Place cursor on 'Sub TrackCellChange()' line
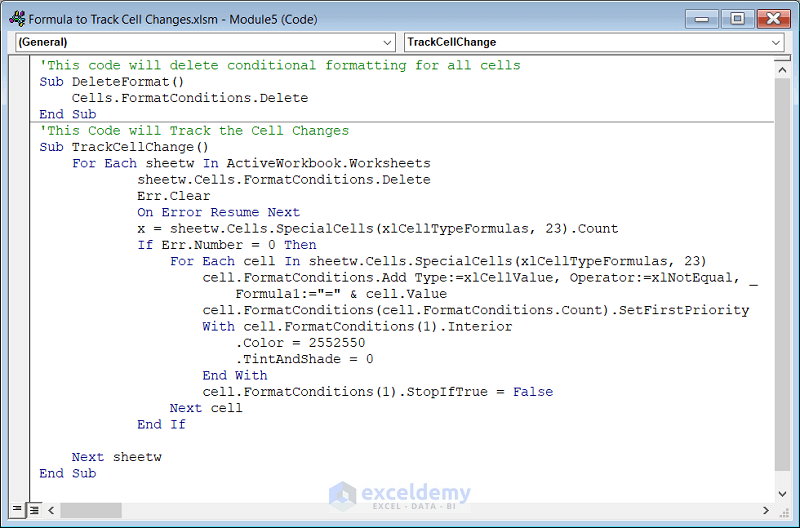 (124, 147)
